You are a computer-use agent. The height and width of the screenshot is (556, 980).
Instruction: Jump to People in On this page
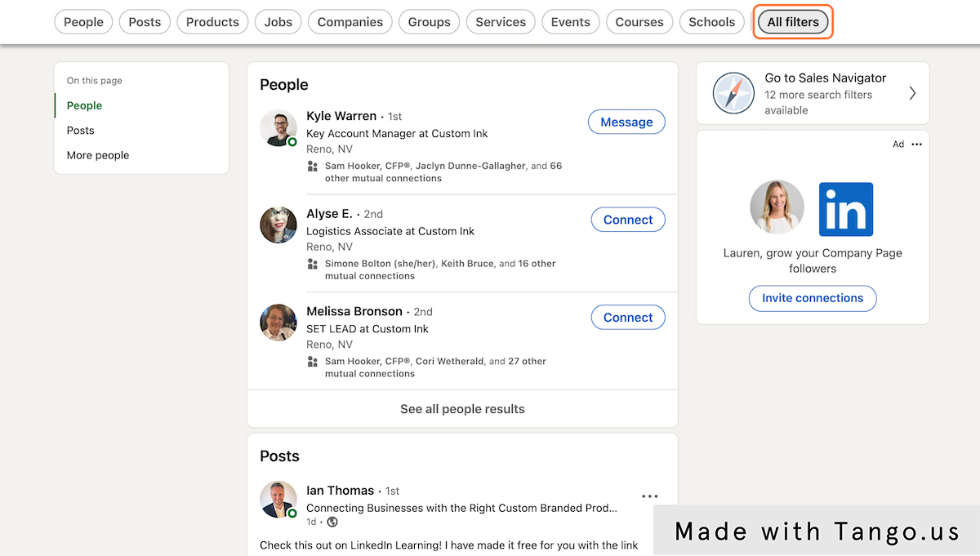[x=84, y=105]
